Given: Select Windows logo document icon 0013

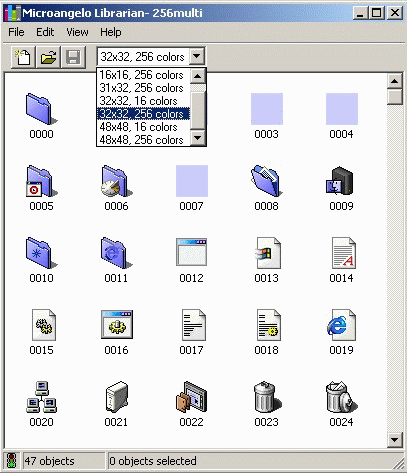Looking at the screenshot, I should click(x=268, y=253).
